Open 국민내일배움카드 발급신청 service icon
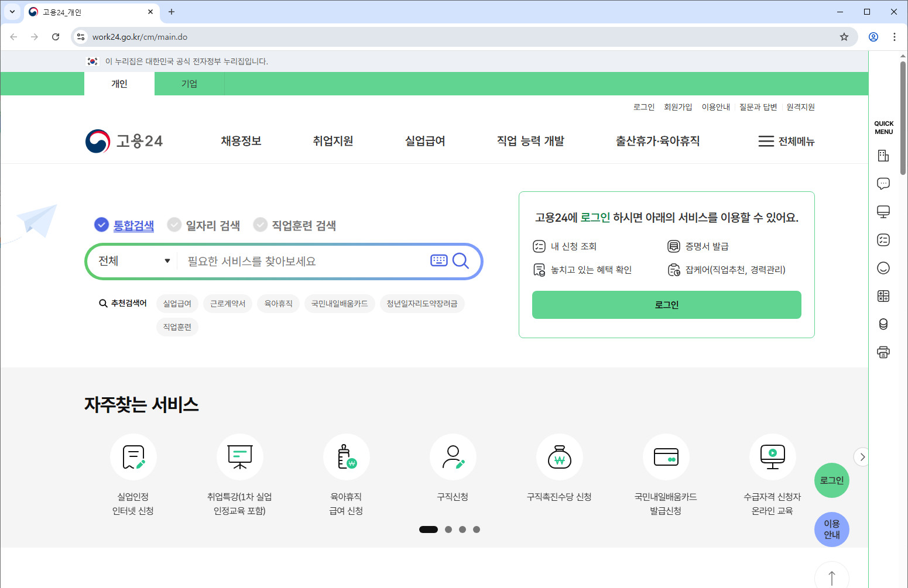The width and height of the screenshot is (908, 588). point(666,457)
